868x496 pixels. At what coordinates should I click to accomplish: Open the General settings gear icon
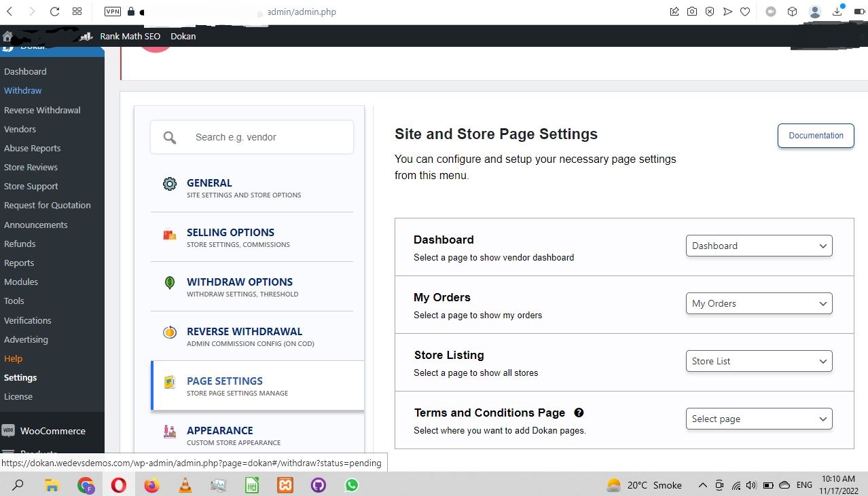[x=169, y=183]
